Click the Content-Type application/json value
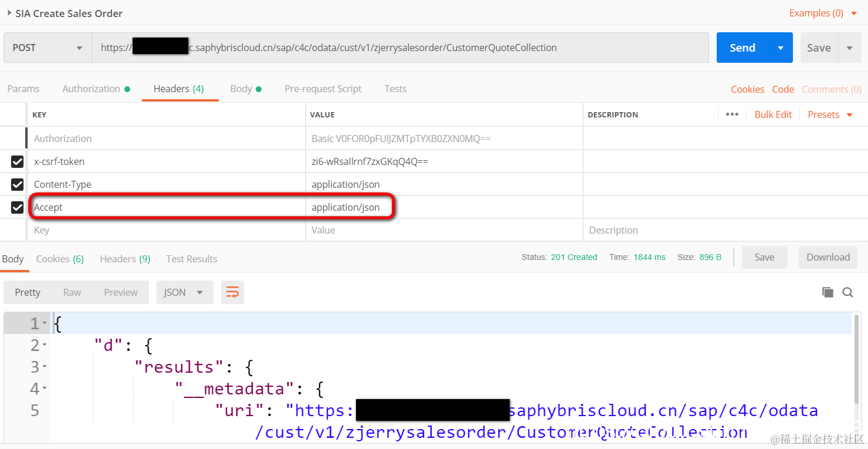The height and width of the screenshot is (449, 868). click(x=345, y=184)
